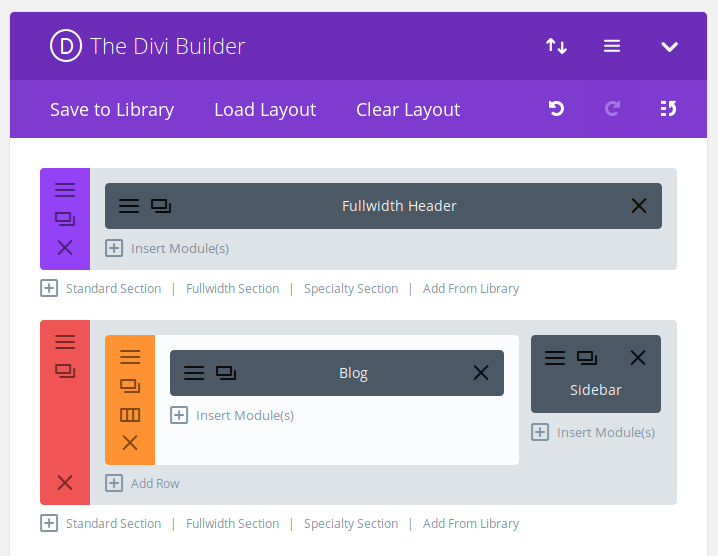Select Clear Layout option
This screenshot has width=718, height=556.
point(408,109)
